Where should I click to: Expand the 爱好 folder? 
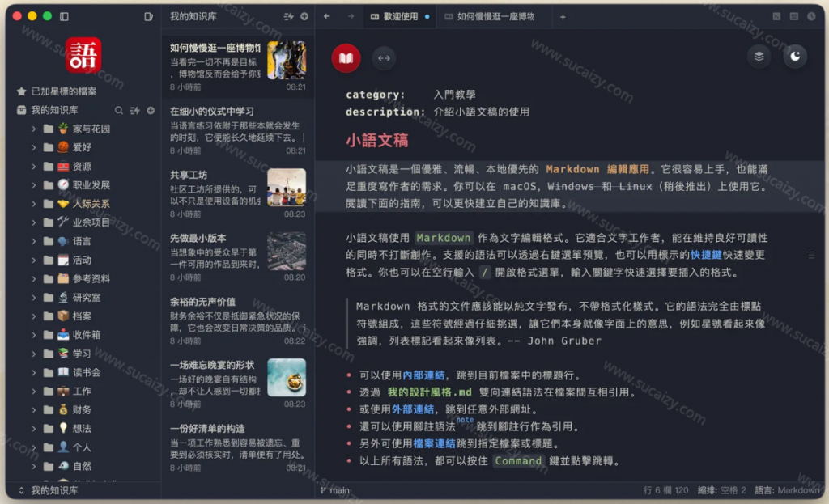pyautogui.click(x=34, y=147)
